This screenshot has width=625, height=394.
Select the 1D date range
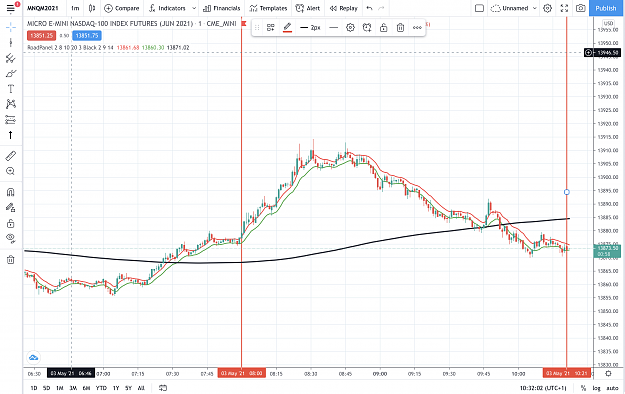click(x=34, y=388)
